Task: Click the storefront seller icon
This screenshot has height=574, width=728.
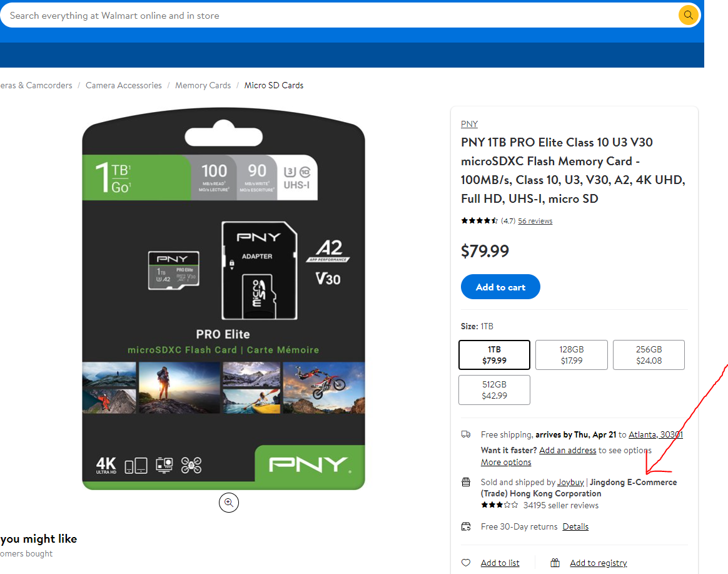Action: 466,482
